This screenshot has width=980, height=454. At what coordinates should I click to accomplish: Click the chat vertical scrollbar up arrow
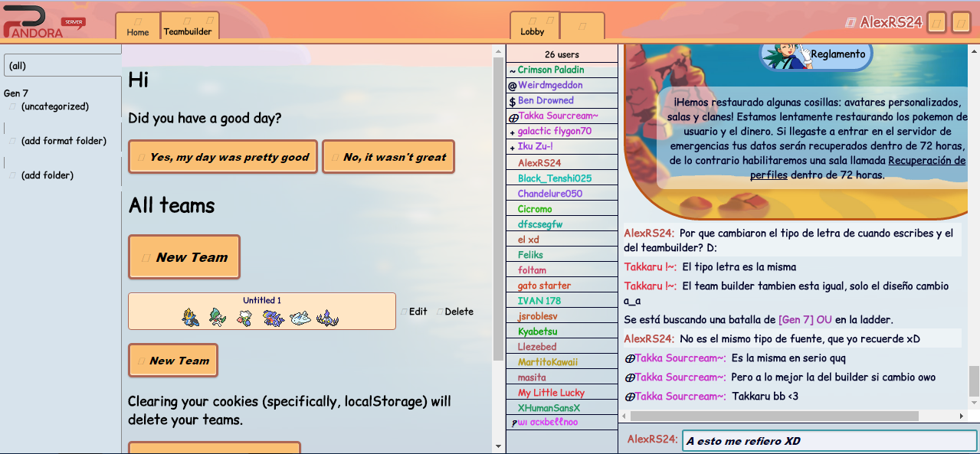(x=974, y=50)
